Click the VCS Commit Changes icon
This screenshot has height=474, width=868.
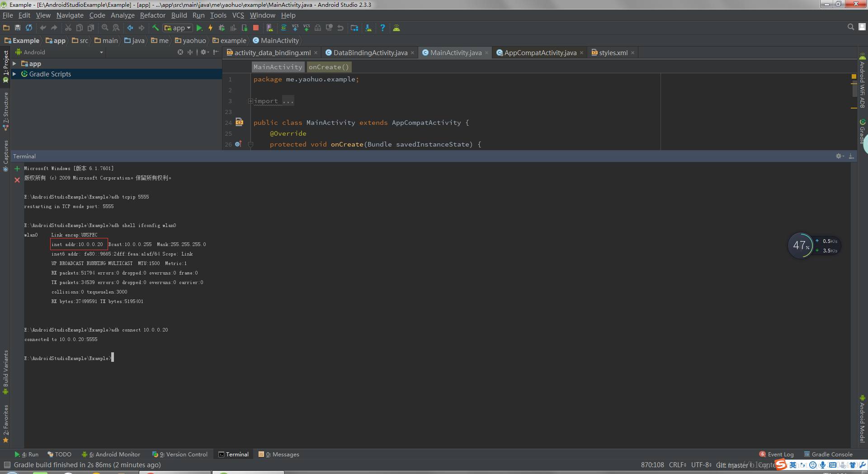click(307, 28)
